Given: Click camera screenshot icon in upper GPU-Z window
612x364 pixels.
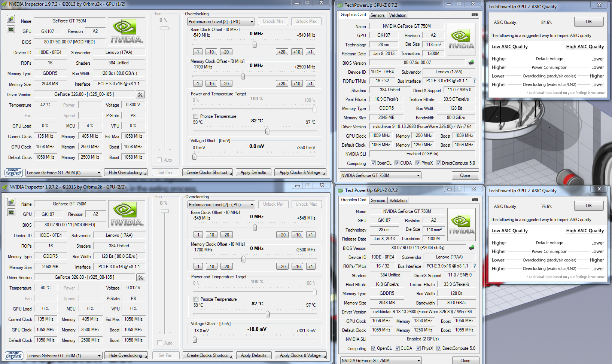Looking at the screenshot, I should point(475,15).
